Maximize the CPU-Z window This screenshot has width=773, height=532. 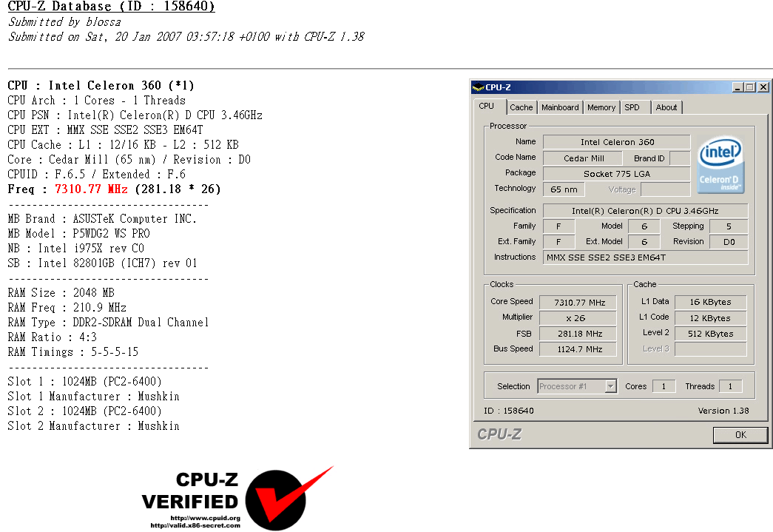pyautogui.click(x=750, y=87)
